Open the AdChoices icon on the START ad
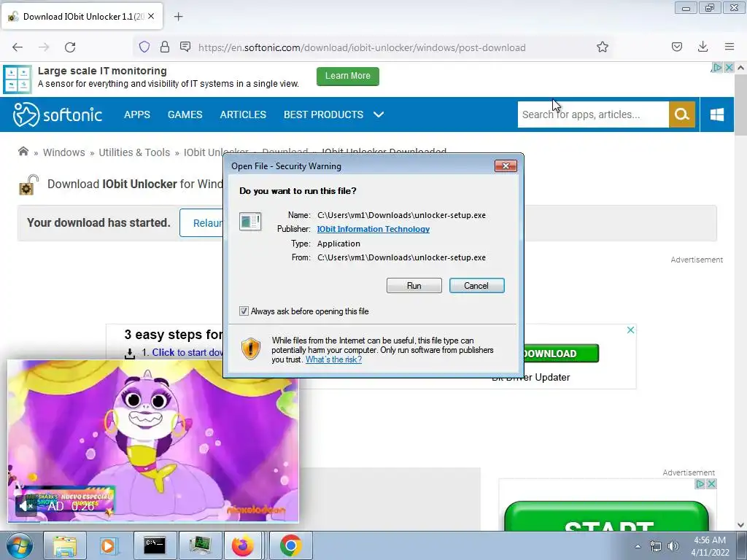The image size is (747, 560). point(700,484)
